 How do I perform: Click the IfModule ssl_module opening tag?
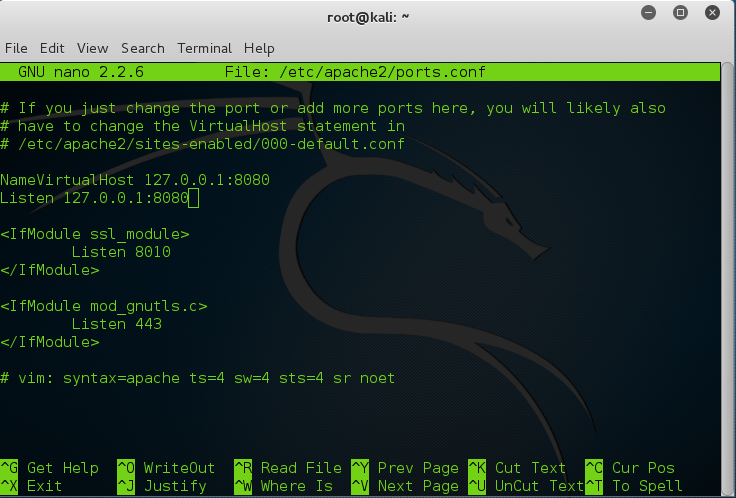95,234
